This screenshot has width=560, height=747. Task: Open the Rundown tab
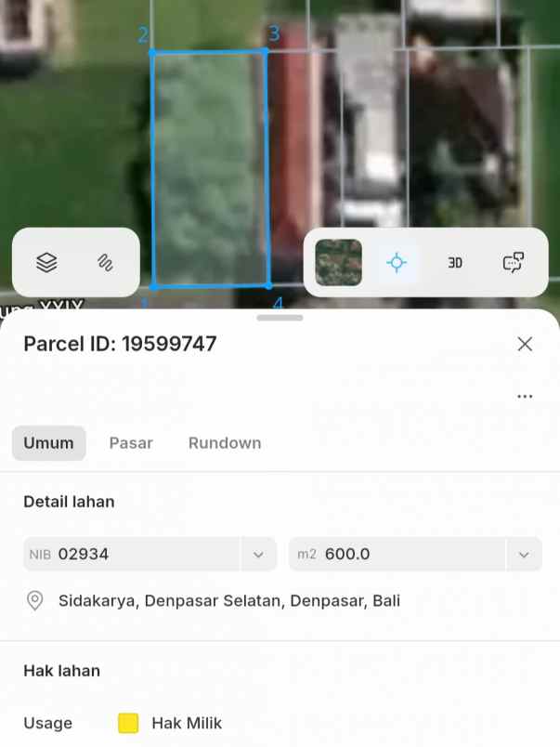(x=225, y=443)
